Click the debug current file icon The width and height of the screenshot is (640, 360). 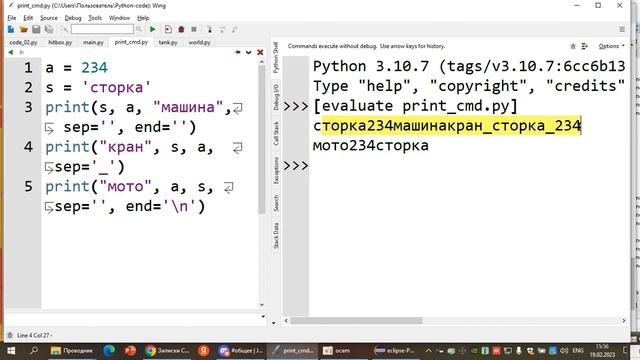168,29
